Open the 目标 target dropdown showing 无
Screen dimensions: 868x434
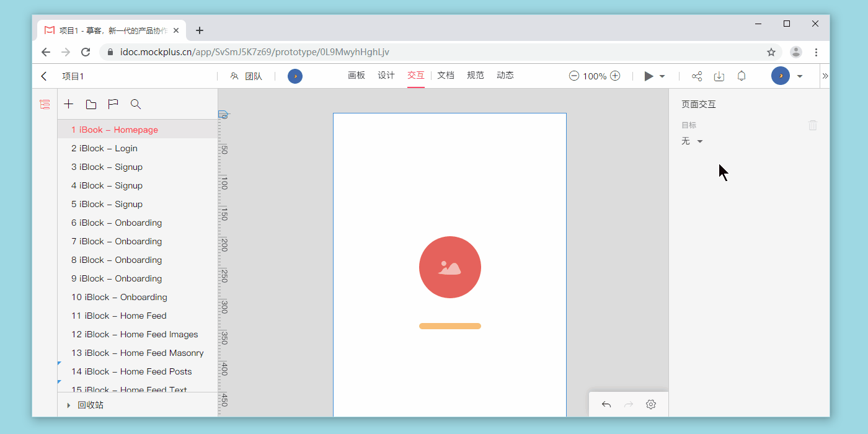click(x=693, y=141)
